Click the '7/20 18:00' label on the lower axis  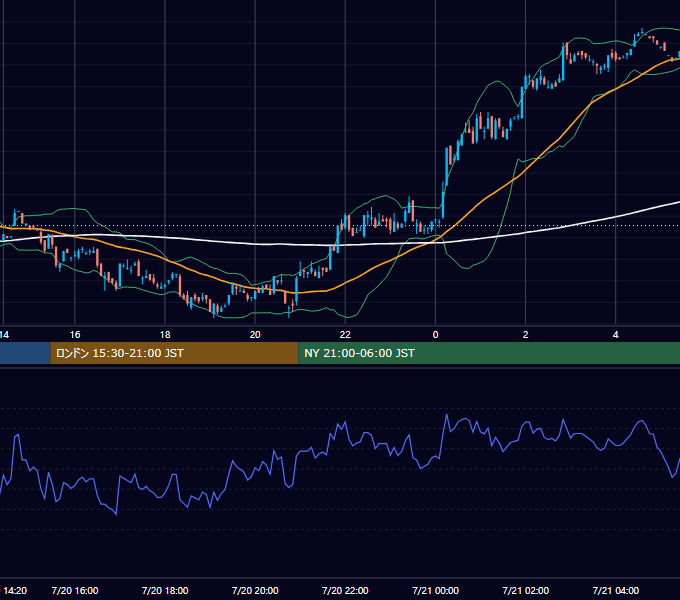point(165,590)
